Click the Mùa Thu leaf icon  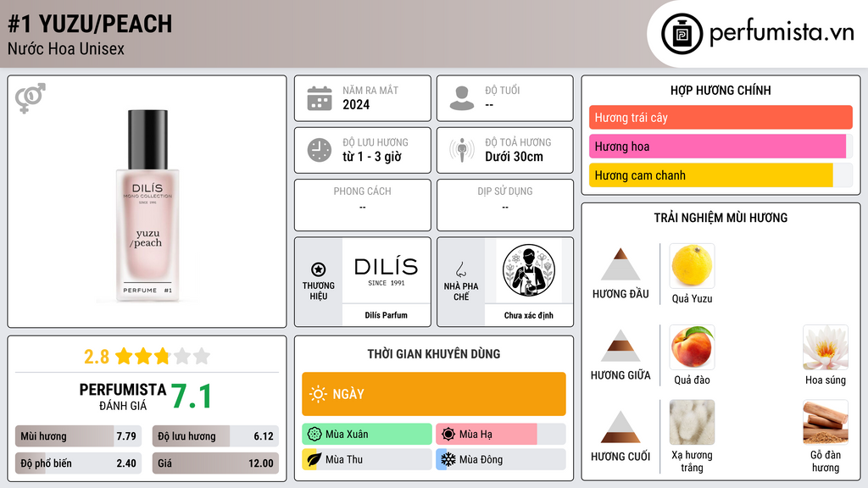click(314, 459)
